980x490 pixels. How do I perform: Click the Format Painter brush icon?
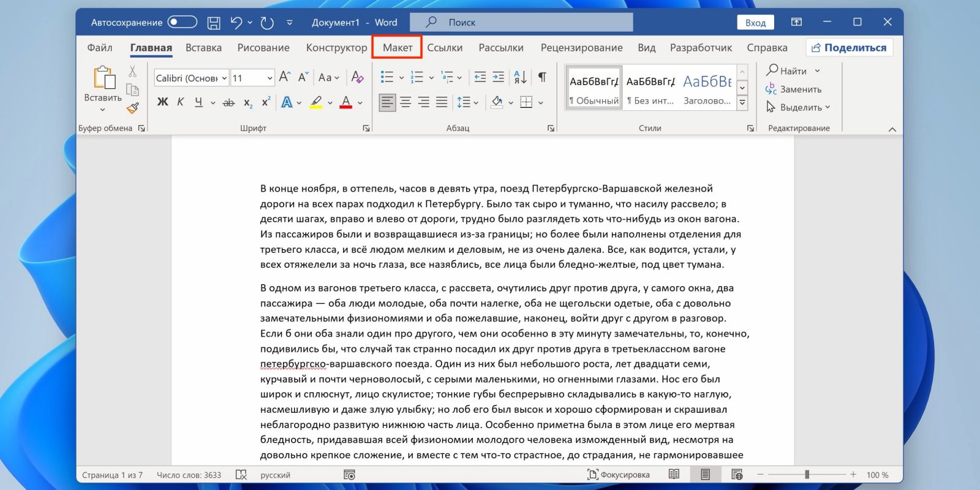click(133, 108)
